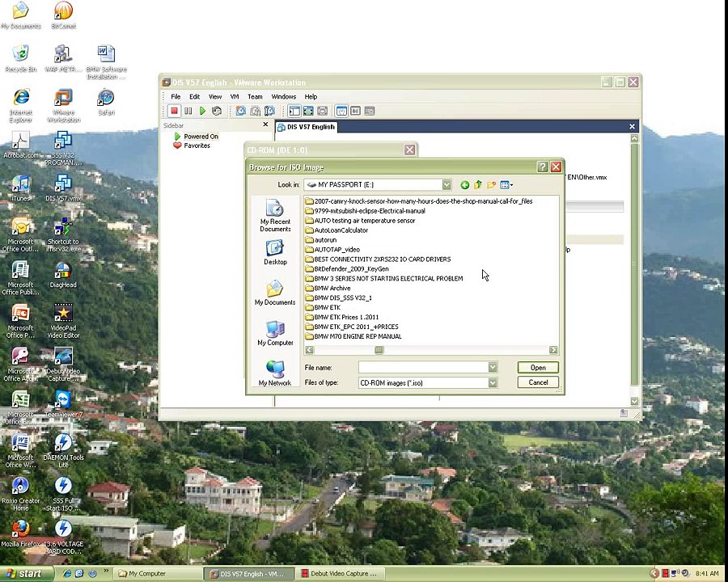Click the Mozilla Firefox desktop icon

click(x=20, y=533)
